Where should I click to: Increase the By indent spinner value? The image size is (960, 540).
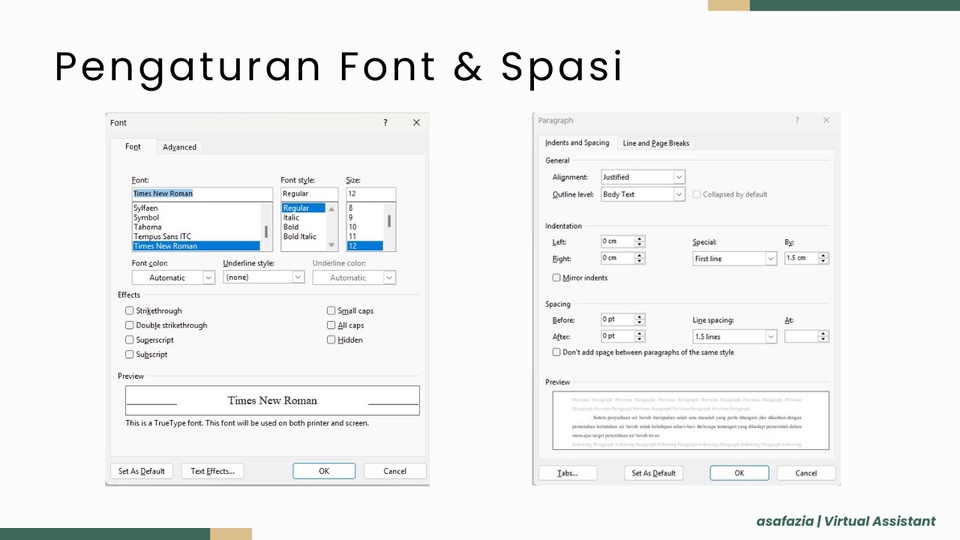click(823, 254)
